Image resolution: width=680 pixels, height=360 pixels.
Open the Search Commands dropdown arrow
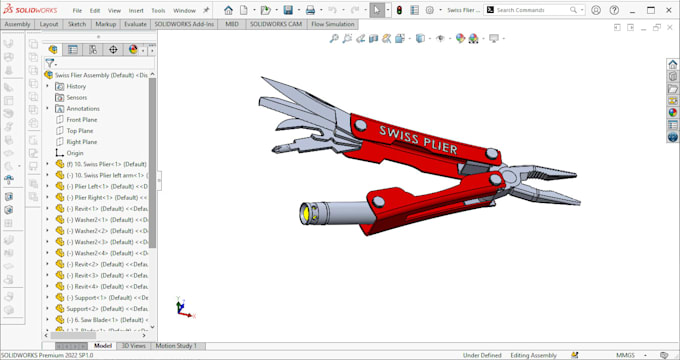(x=582, y=10)
